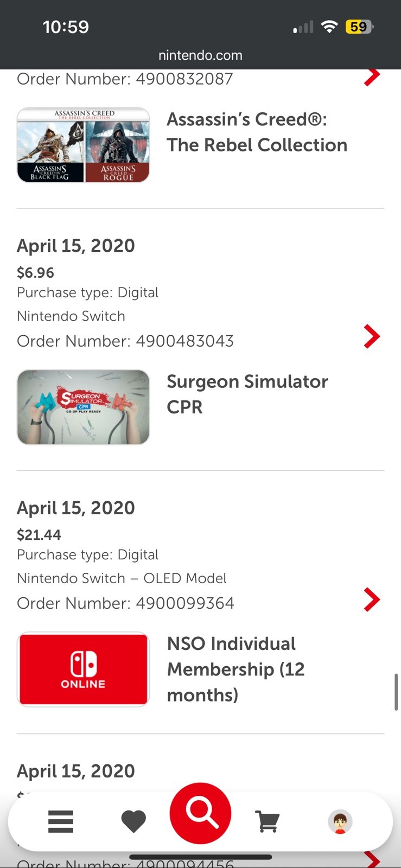Tap the 10:59 clock in status bar
401x868 pixels.
tap(66, 27)
